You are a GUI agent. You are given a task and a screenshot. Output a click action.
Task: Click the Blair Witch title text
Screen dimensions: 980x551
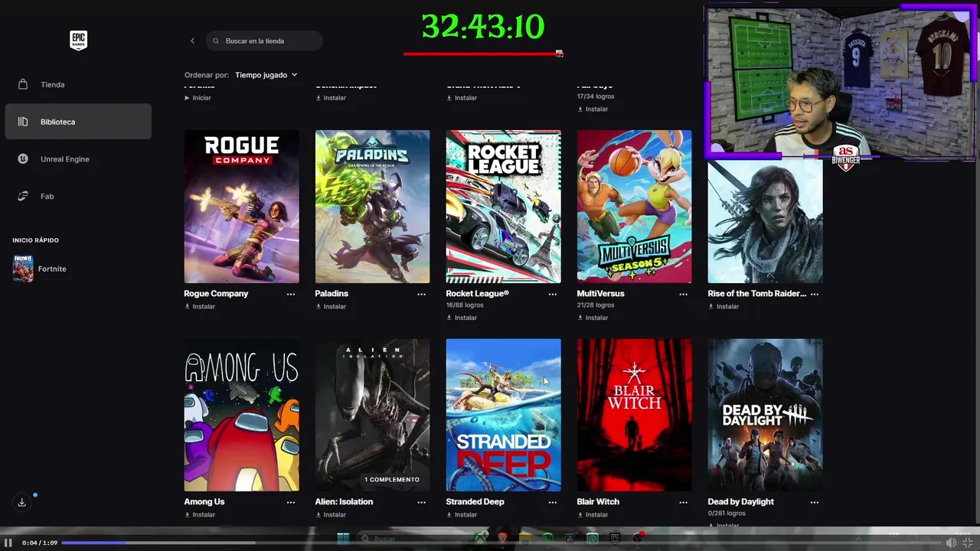point(598,502)
